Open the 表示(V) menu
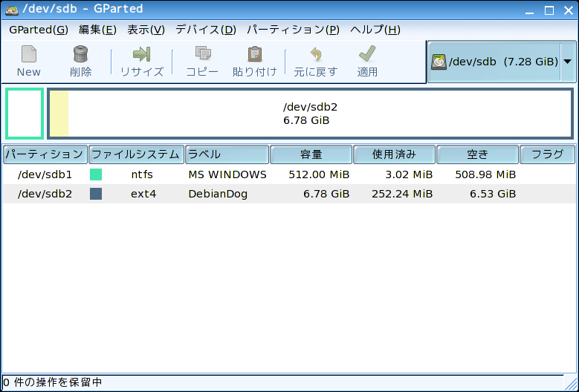This screenshot has height=392, width=579. pos(146,30)
